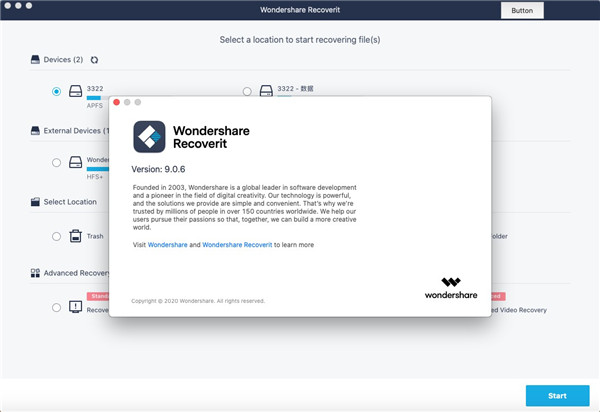Select the Advanced Recovery computer radio button
600x412 pixels.
56,308
